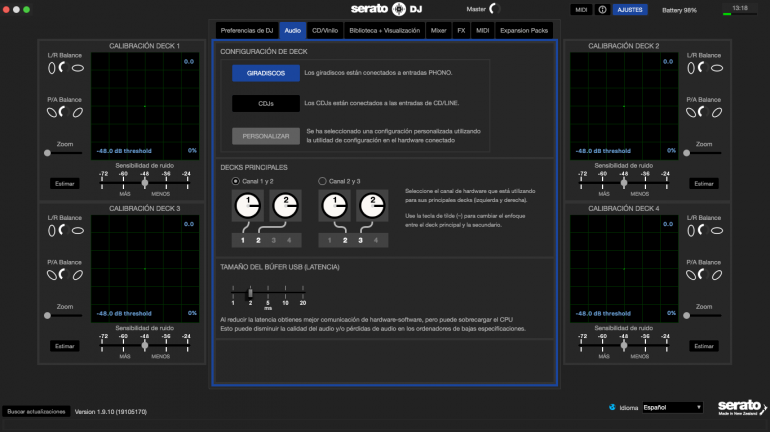
Task: Click the Deck 4 Zoom slider handle
Action: 687,316
